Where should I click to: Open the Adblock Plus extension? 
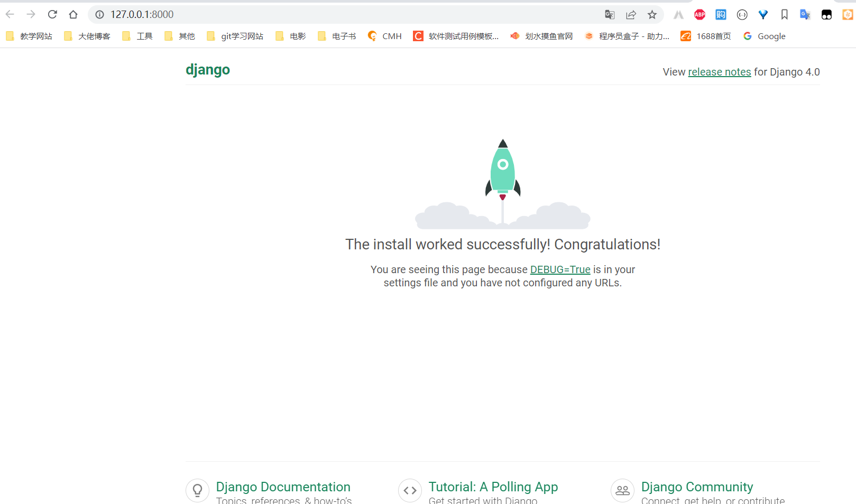pos(699,15)
